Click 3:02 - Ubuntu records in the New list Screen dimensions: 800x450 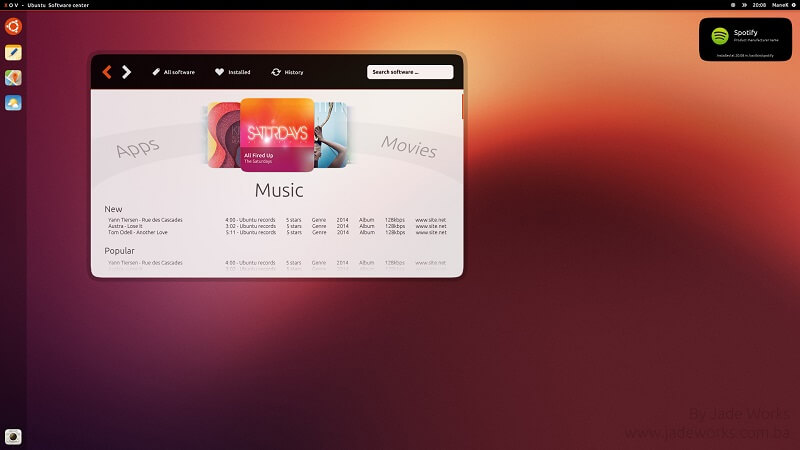pos(250,226)
